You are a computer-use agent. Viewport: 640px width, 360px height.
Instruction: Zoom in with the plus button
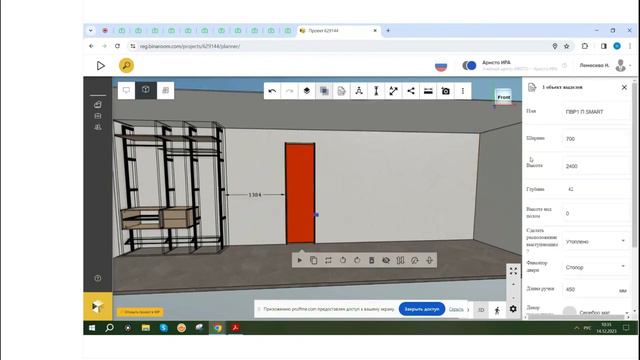pyautogui.click(x=513, y=284)
